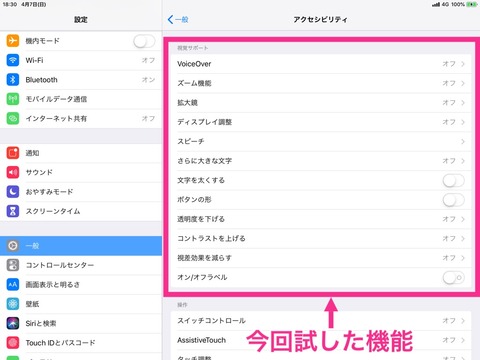Toggle the 機内モード switch

[144, 41]
